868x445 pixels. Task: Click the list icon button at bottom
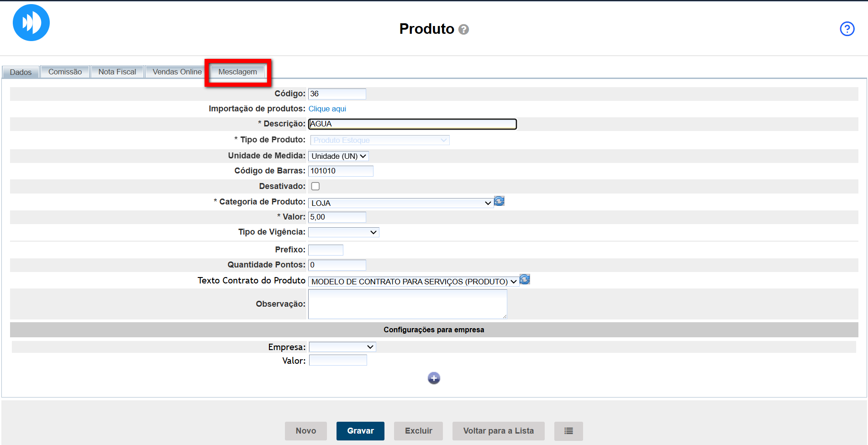point(568,431)
